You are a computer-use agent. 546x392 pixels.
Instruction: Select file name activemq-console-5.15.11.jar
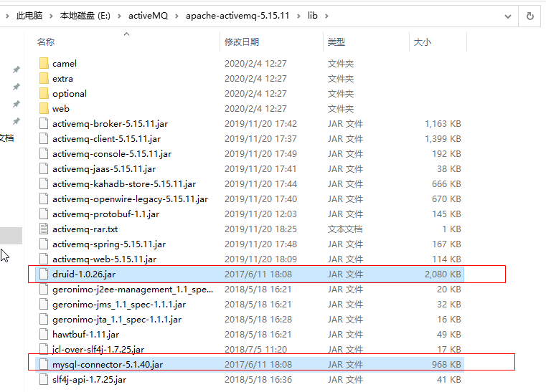tap(112, 154)
